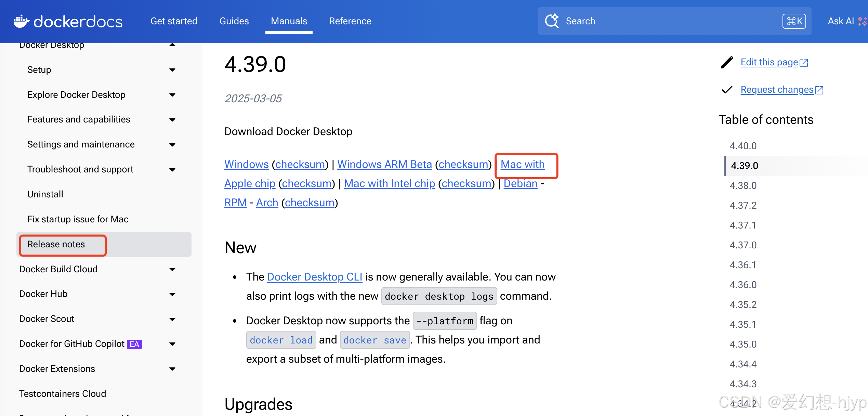
Task: Click the Ask AI sparkle icon
Action: pos(863,21)
